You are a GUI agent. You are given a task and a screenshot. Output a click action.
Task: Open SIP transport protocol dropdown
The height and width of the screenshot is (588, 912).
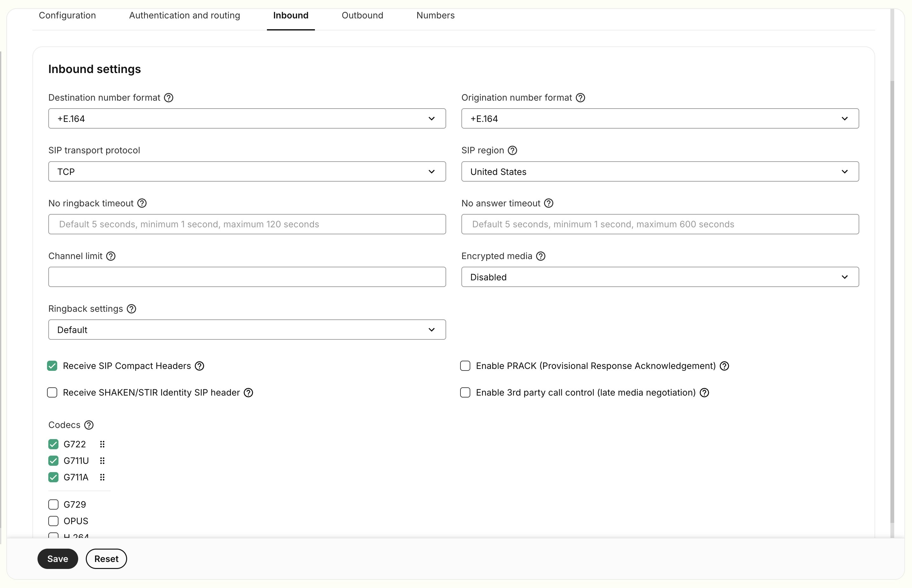click(247, 171)
